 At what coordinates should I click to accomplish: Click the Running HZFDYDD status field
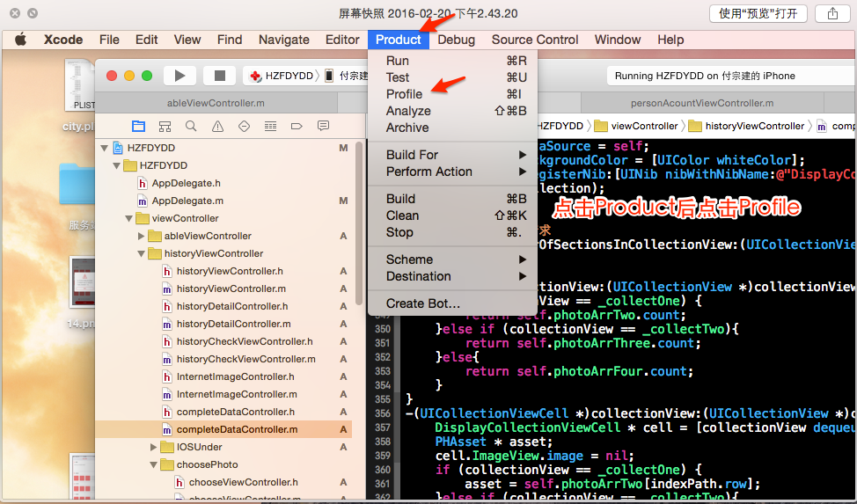[731, 76]
